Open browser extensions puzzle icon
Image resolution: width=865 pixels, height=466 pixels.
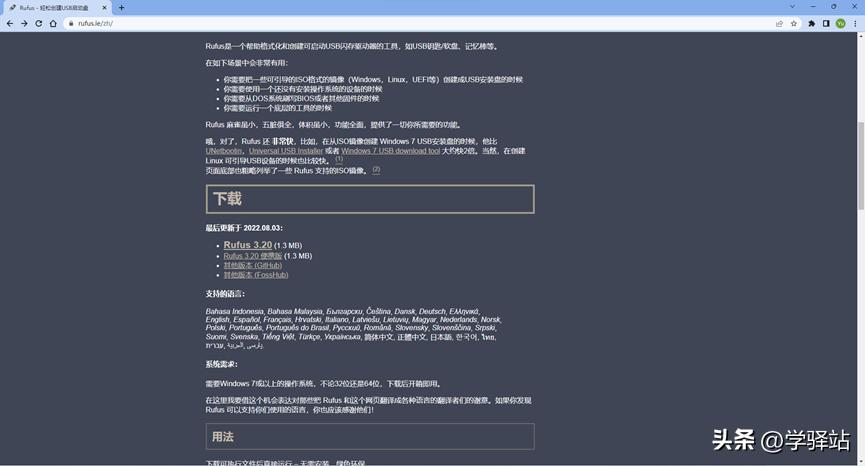811,24
